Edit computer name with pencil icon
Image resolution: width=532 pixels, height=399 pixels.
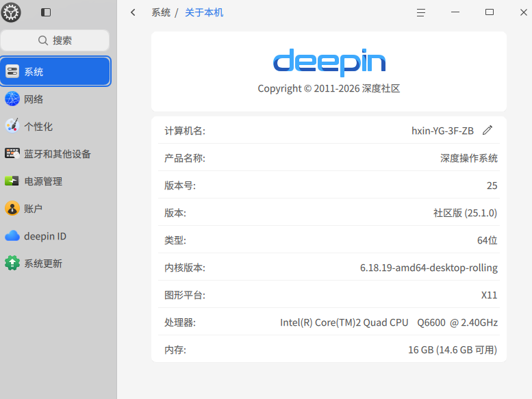point(487,130)
